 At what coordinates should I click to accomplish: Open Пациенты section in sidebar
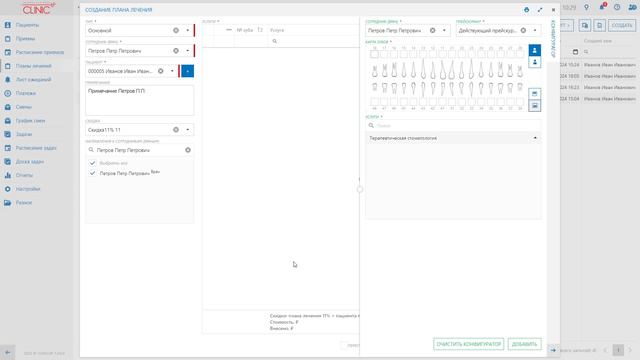(27, 25)
